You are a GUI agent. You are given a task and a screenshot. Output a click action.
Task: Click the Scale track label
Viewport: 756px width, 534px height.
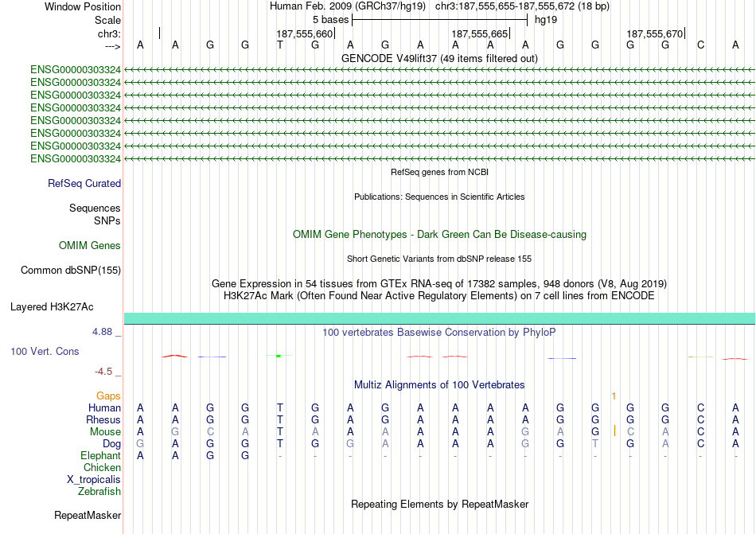(107, 20)
